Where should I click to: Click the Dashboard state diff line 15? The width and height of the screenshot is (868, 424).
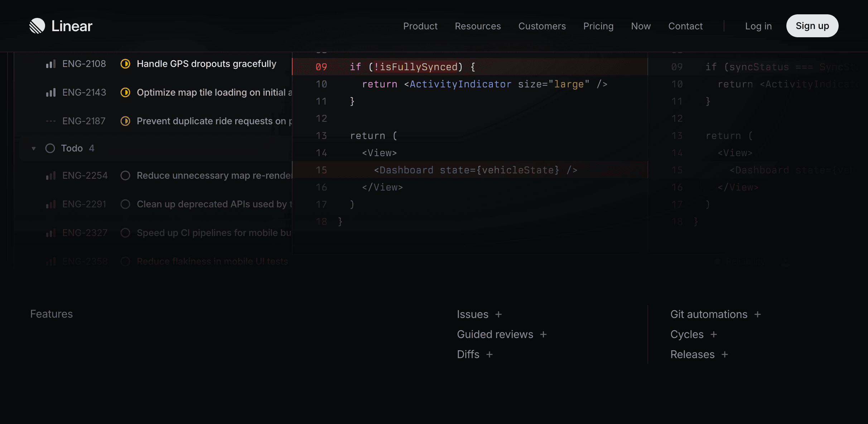pyautogui.click(x=470, y=170)
